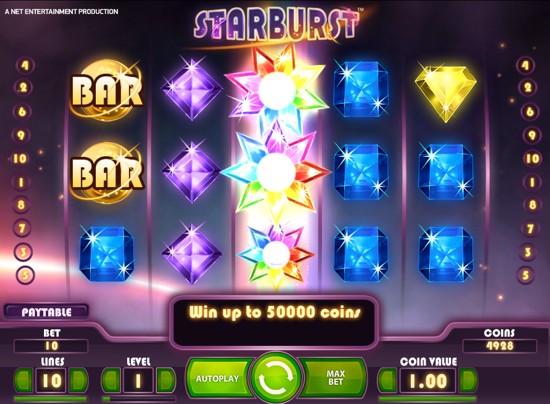Increase the number of lines
The width and height of the screenshot is (550, 404).
[78, 381]
